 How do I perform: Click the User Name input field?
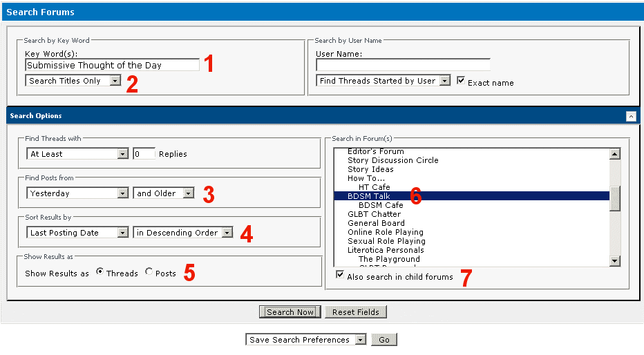[x=403, y=65]
